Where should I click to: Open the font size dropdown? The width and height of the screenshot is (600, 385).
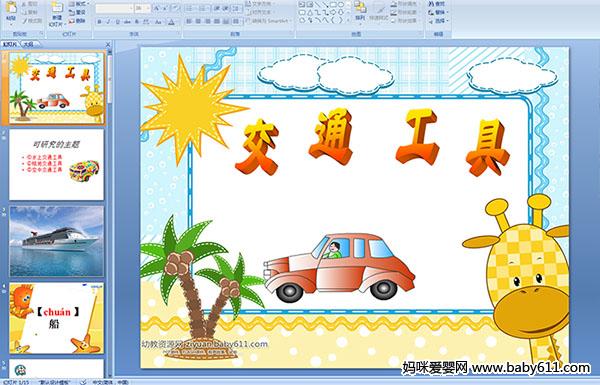click(x=143, y=8)
